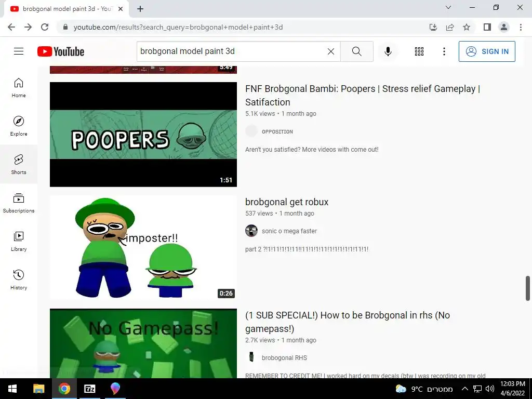Open the YouTube hamburger guide menu
The width and height of the screenshot is (532, 399).
click(19, 51)
